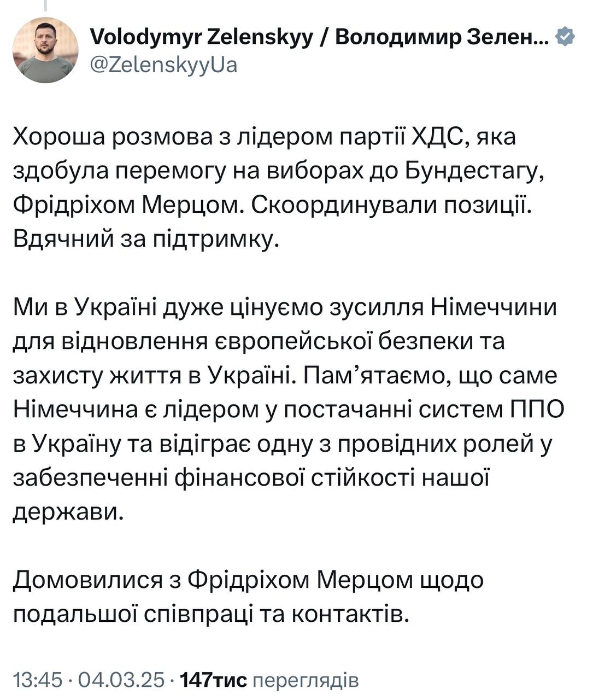Click Zelenskyy's profile avatar photo
The height and width of the screenshot is (700, 599).
46,50
